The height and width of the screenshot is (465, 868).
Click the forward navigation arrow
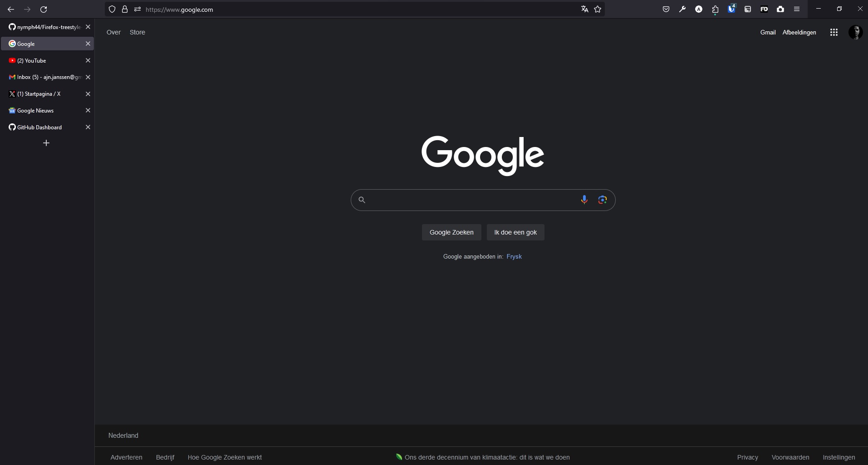coord(27,9)
